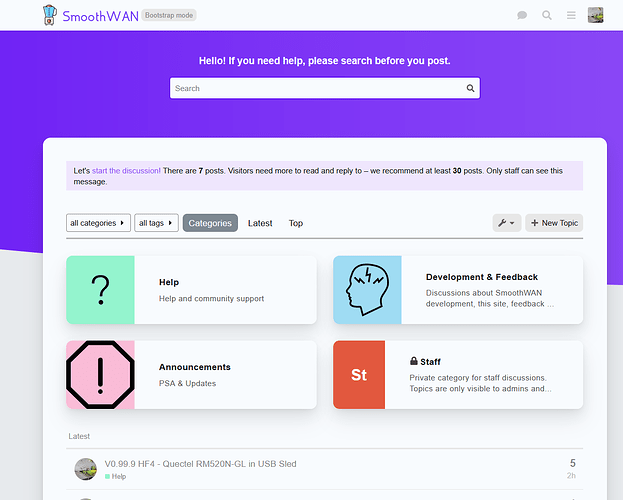Viewport: 623px width, 500px height.
Task: Click the lock icon beside Staff
Action: 414,361
